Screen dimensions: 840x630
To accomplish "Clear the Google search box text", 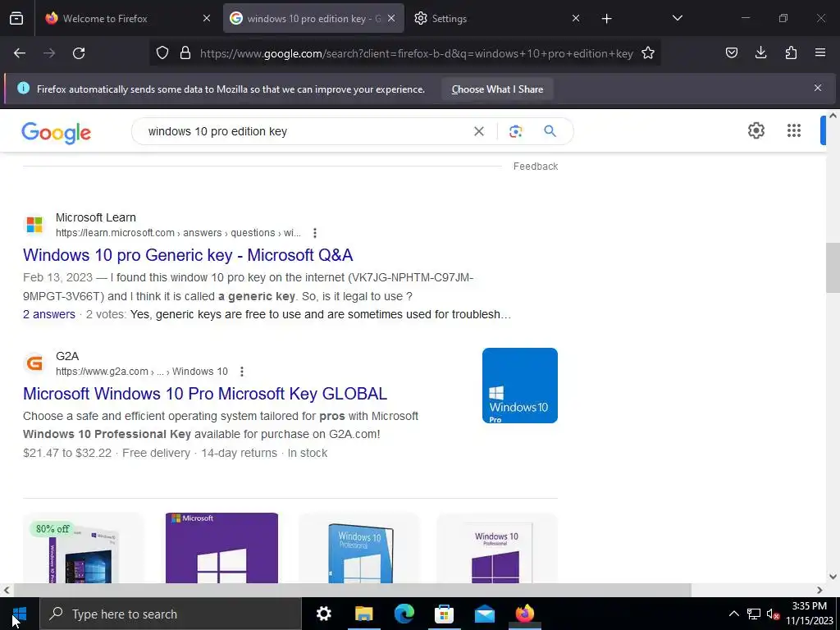I will (x=479, y=131).
